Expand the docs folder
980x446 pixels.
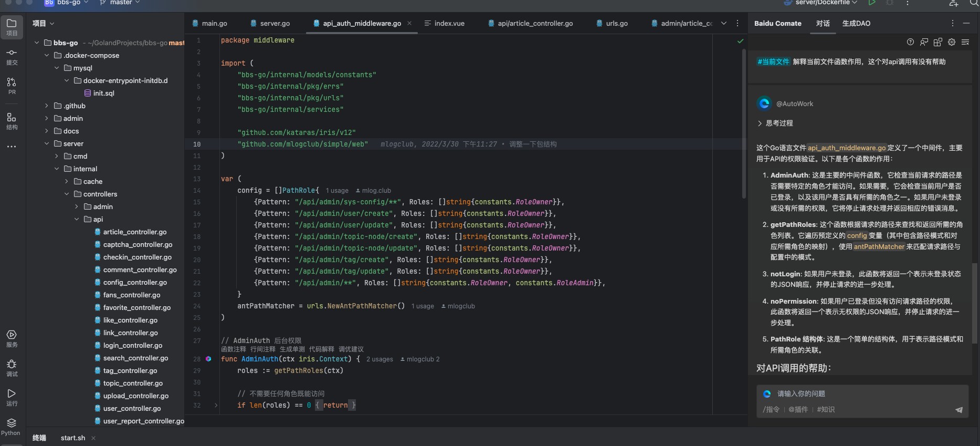(x=47, y=131)
